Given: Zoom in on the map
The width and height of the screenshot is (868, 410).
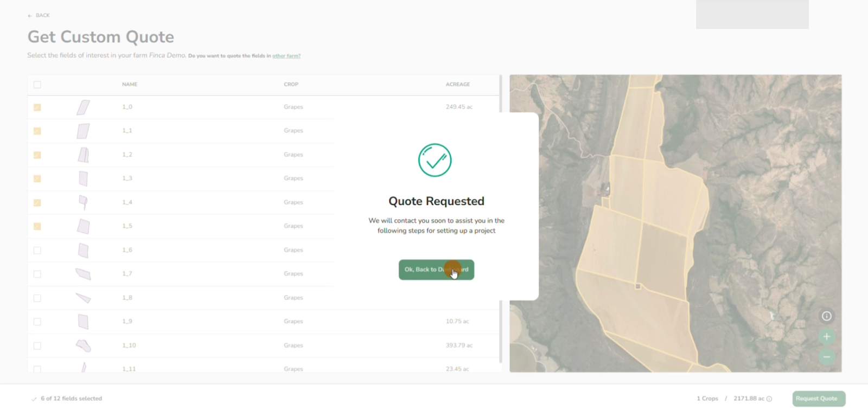Looking at the screenshot, I should 826,337.
